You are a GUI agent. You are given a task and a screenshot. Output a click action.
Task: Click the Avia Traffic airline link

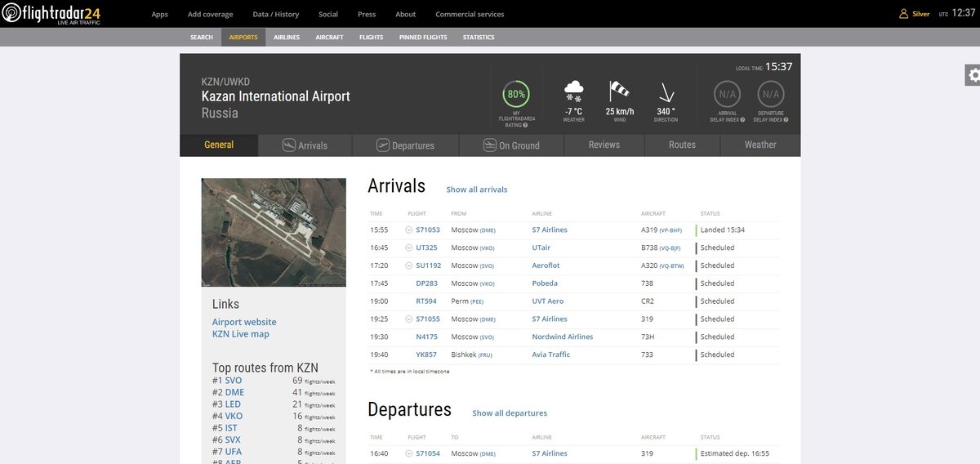551,355
